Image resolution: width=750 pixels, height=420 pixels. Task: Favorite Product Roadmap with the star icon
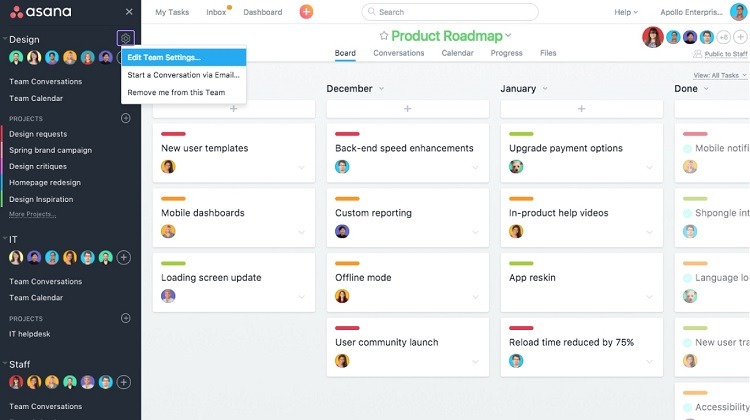[x=383, y=36]
